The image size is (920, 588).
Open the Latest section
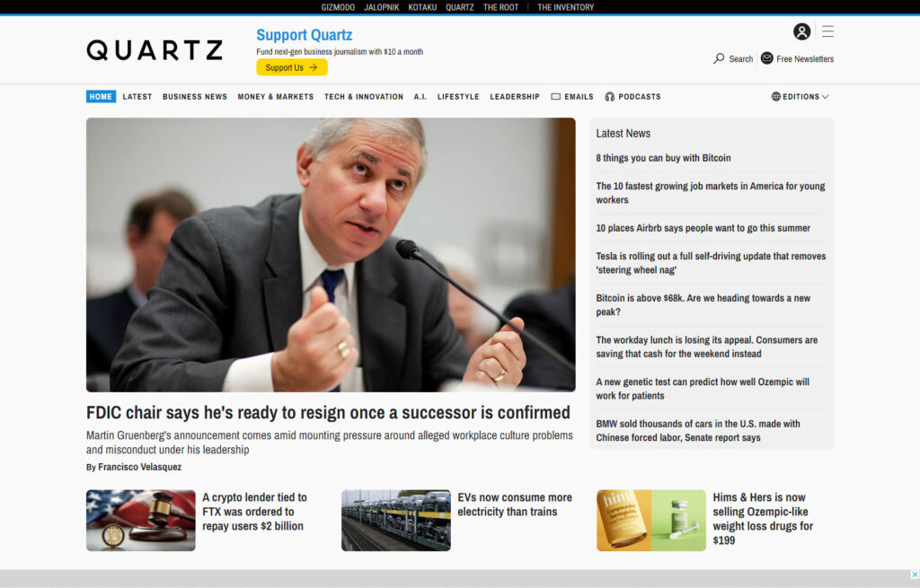137,97
